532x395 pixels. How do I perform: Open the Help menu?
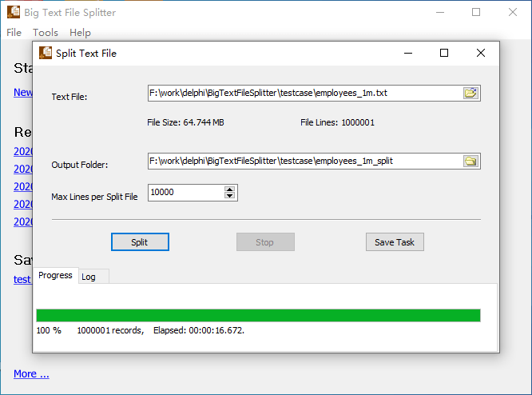[x=80, y=33]
